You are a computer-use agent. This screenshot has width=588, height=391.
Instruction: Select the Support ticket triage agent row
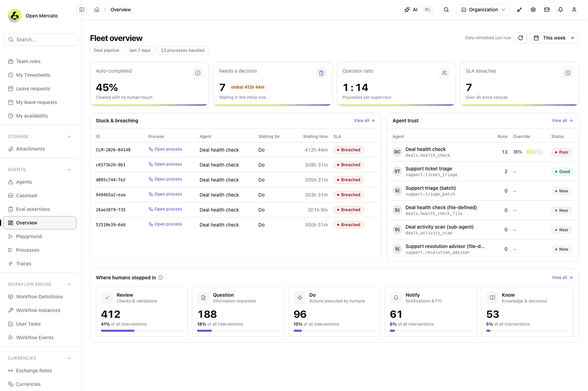(483, 172)
